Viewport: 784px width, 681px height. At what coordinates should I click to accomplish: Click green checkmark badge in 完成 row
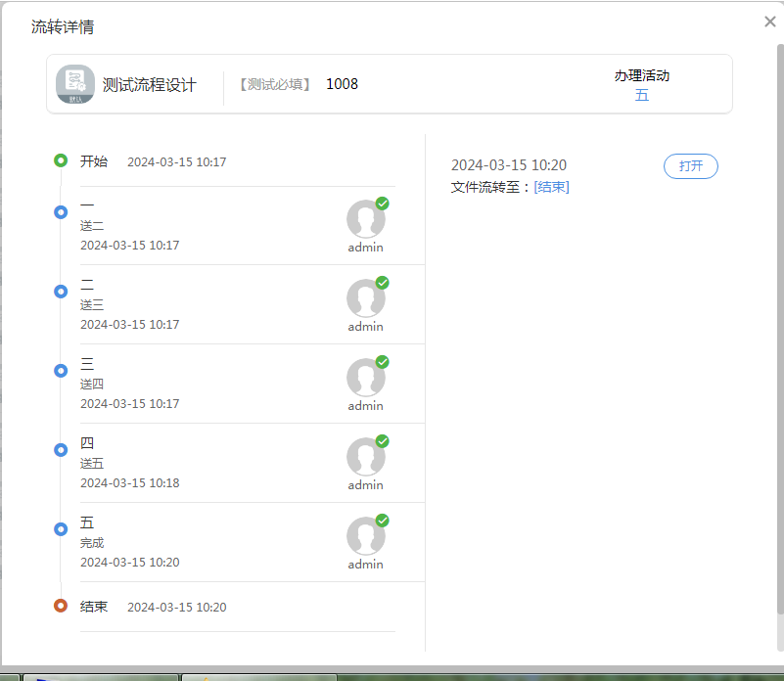[x=383, y=521]
